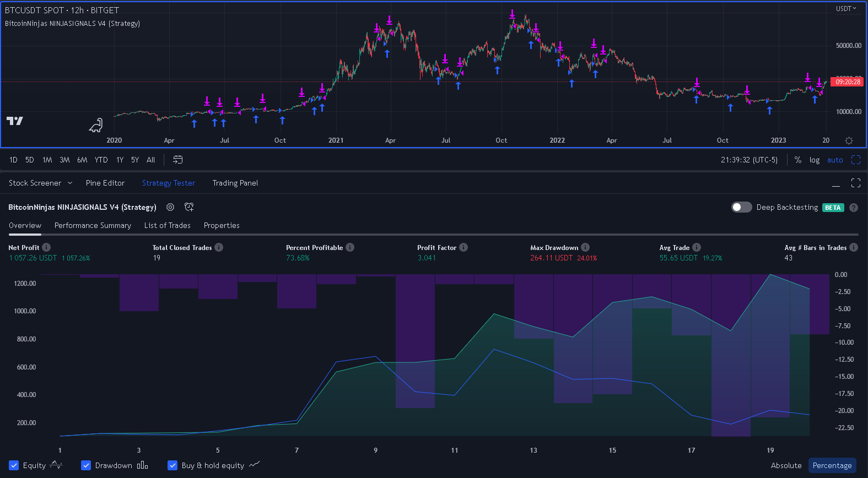Open the List of Trades tab
The width and height of the screenshot is (868, 478).
pyautogui.click(x=168, y=225)
